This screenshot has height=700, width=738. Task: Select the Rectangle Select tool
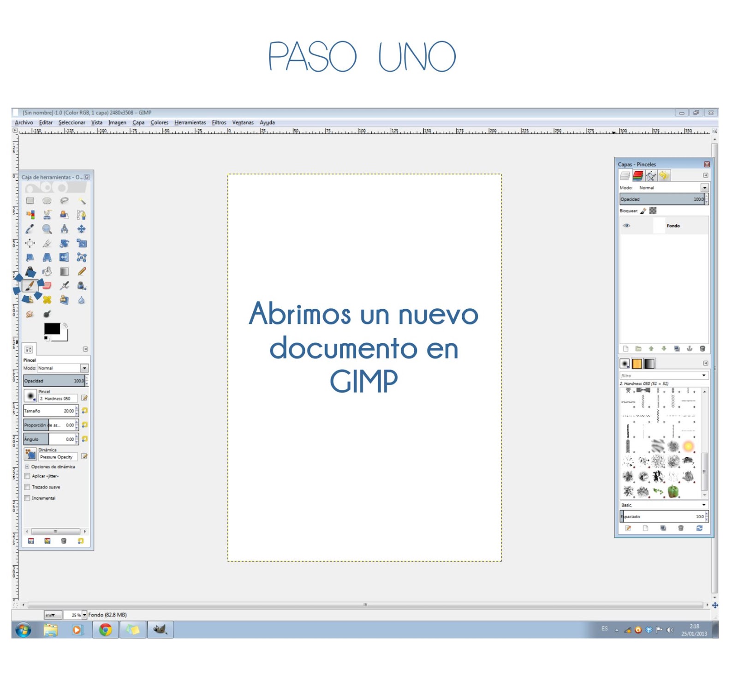[x=30, y=201]
